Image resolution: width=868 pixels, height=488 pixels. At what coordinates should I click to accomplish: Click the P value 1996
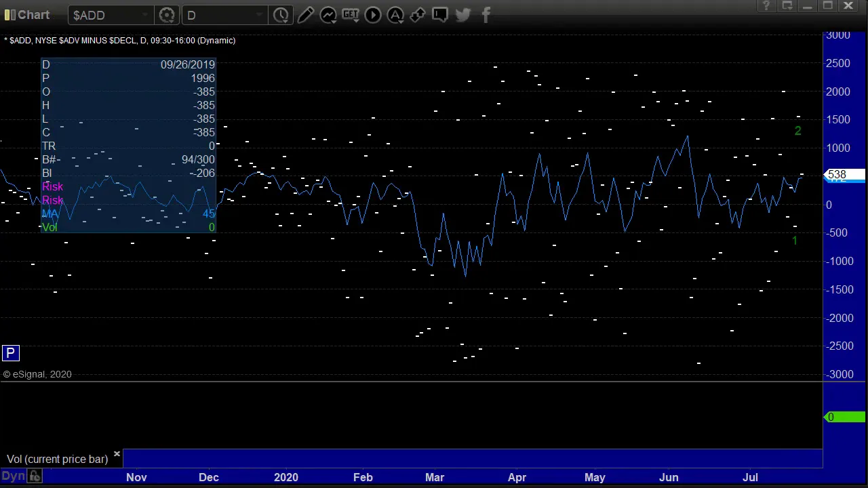click(203, 78)
